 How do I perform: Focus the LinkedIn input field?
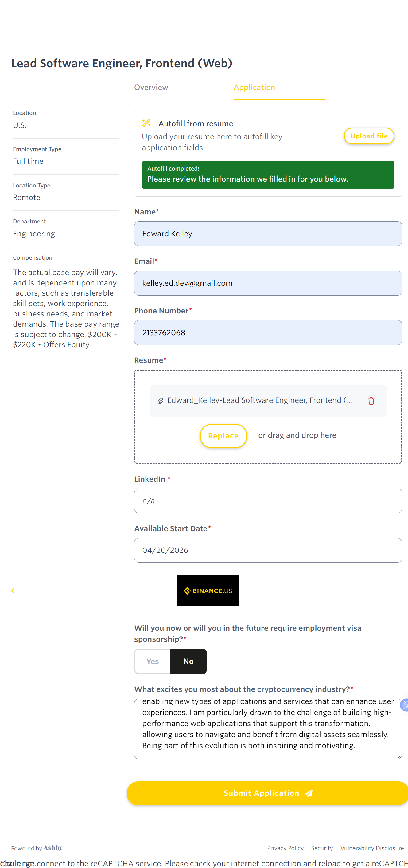click(268, 501)
